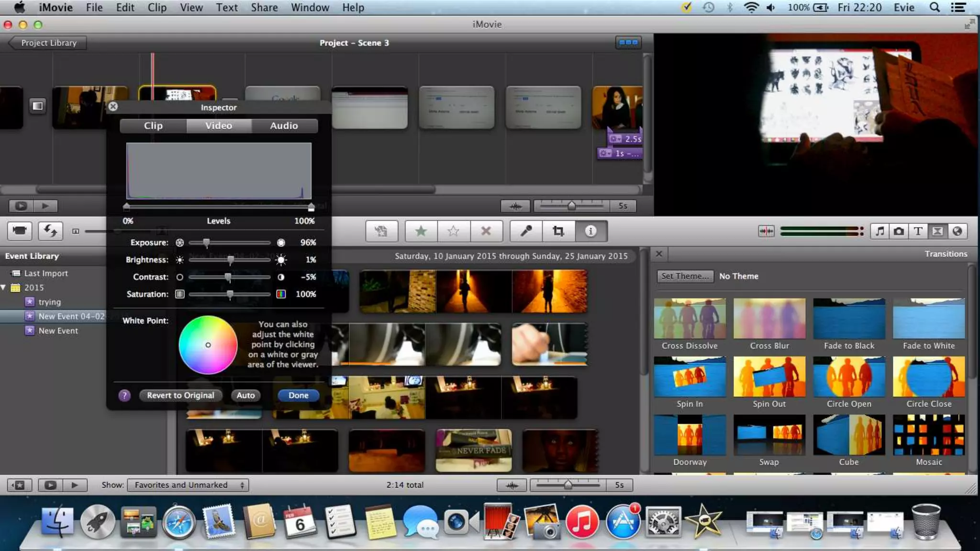980x551 pixels.
Task: Play selected event full screen
Action: 50,485
